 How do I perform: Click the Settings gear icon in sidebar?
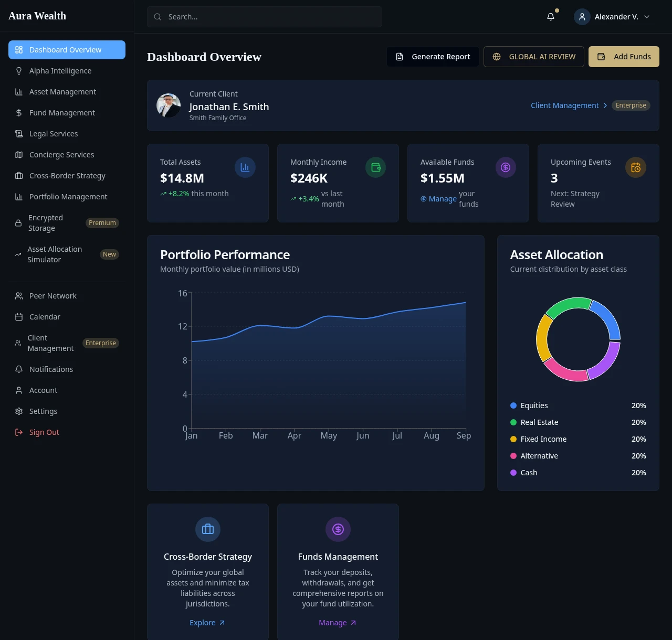[19, 411]
